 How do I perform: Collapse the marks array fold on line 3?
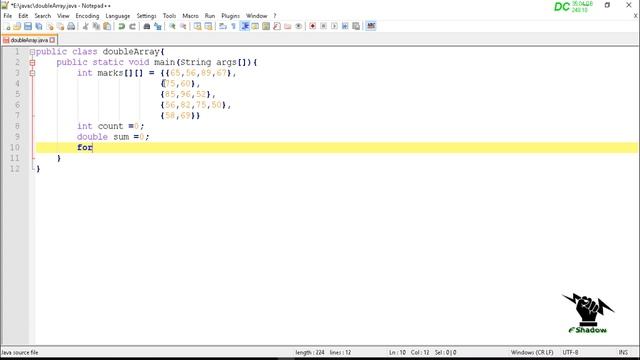tap(32, 73)
